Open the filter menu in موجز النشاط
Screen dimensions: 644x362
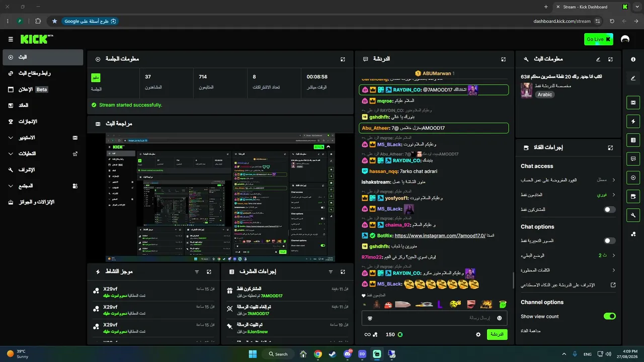tap(197, 271)
